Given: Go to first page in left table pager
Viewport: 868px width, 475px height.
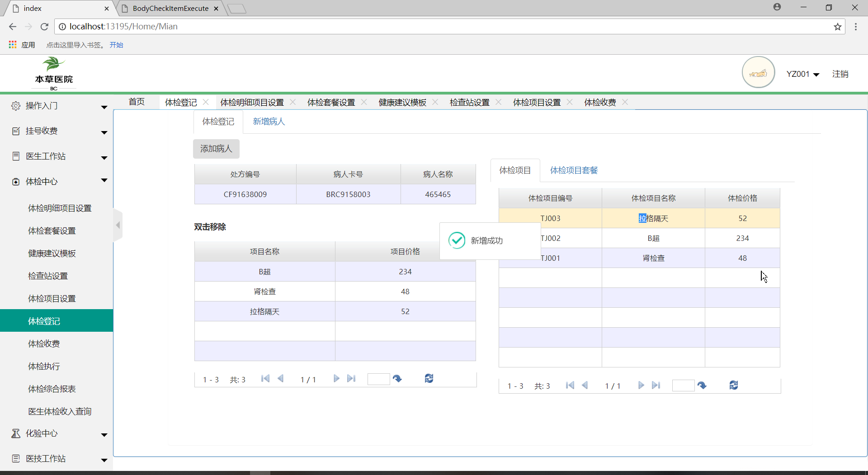Looking at the screenshot, I should coord(265,379).
